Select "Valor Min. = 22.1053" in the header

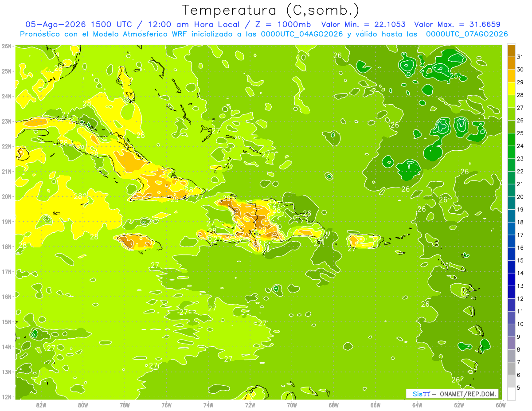click(364, 24)
